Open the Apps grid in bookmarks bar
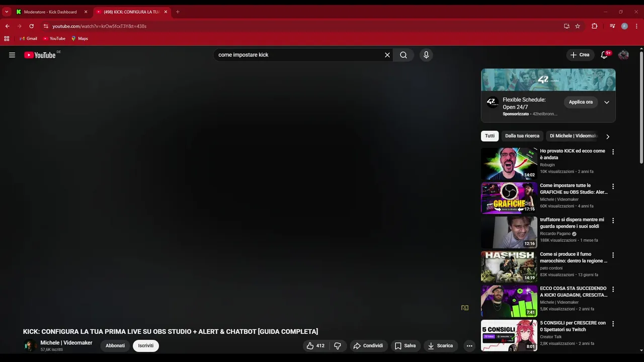This screenshot has width=644, height=362. [x=7, y=38]
